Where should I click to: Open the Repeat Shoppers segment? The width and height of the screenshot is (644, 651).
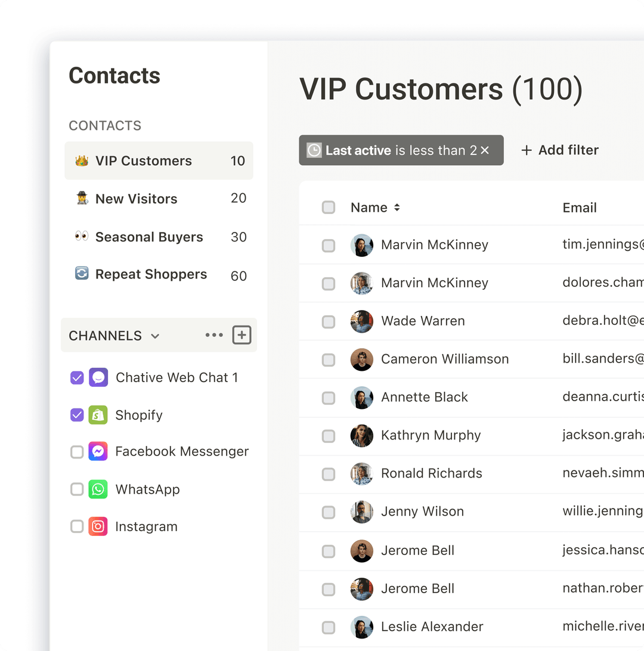click(x=150, y=275)
